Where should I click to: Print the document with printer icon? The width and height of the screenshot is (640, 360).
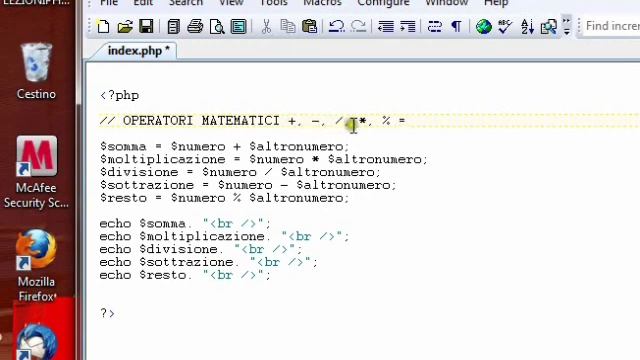coord(195,27)
